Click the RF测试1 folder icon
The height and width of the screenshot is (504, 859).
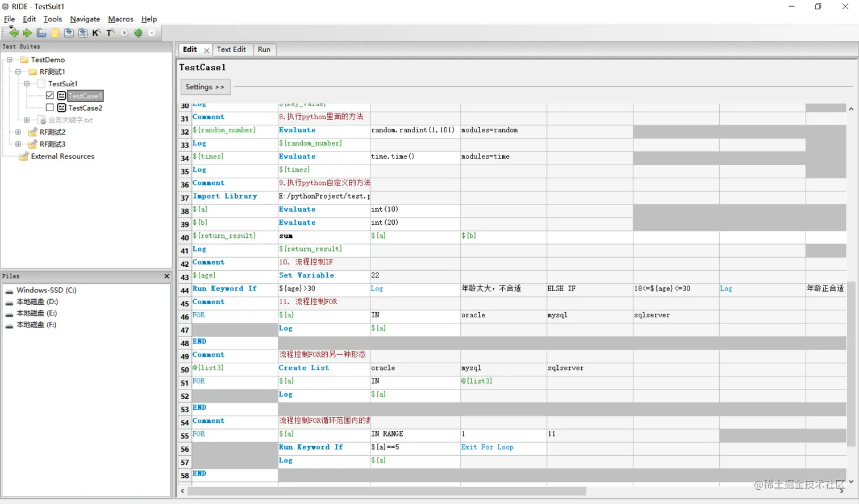33,72
